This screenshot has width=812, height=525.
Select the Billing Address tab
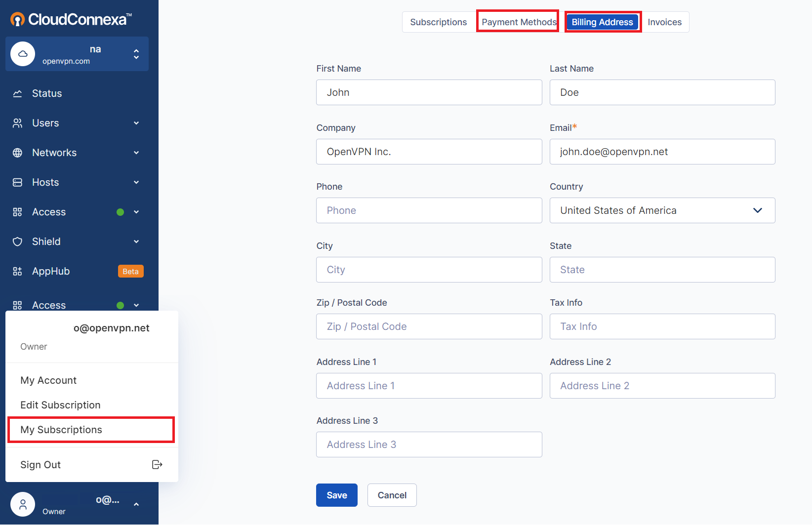pyautogui.click(x=603, y=22)
